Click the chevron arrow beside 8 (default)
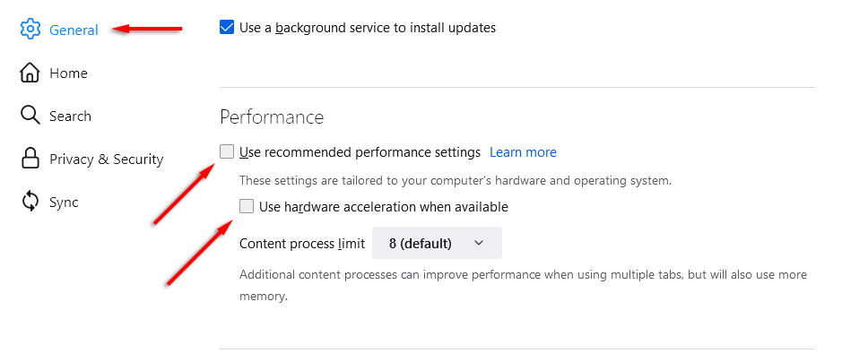Screen dimensions: 868x362 (x=479, y=243)
